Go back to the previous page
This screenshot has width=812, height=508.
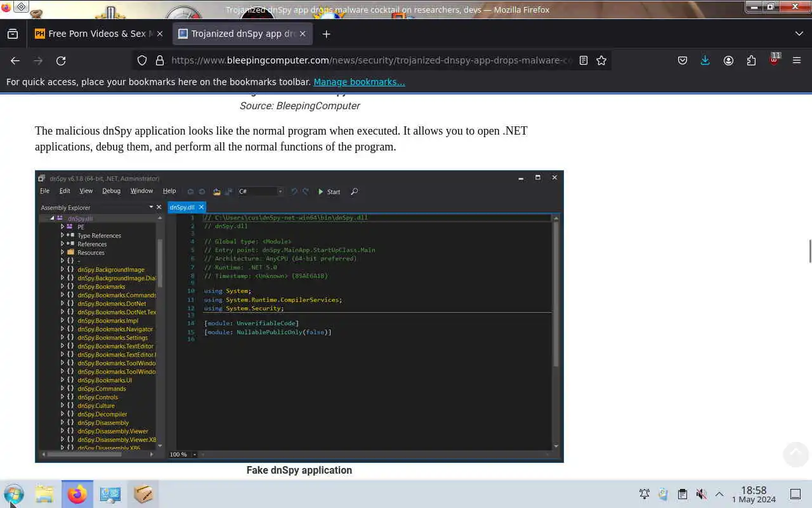point(15,61)
